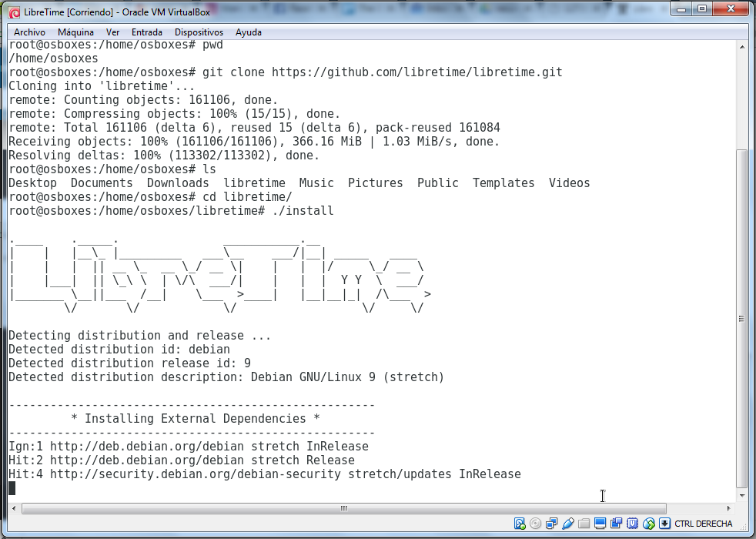Click 'Resolving deltas: 100%' line
This screenshot has width=756, height=539.
click(x=164, y=156)
